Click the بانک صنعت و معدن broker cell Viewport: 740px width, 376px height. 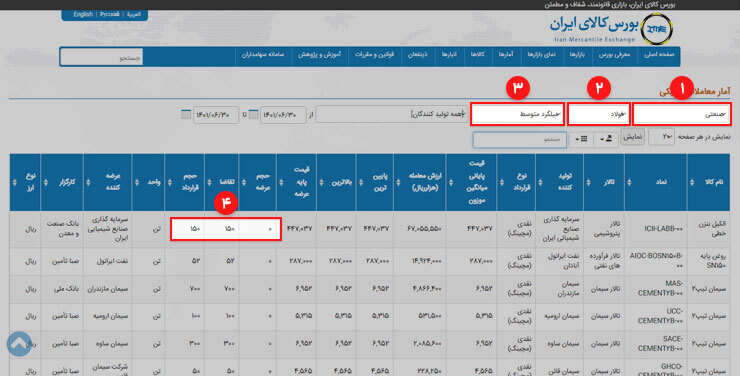63,228
